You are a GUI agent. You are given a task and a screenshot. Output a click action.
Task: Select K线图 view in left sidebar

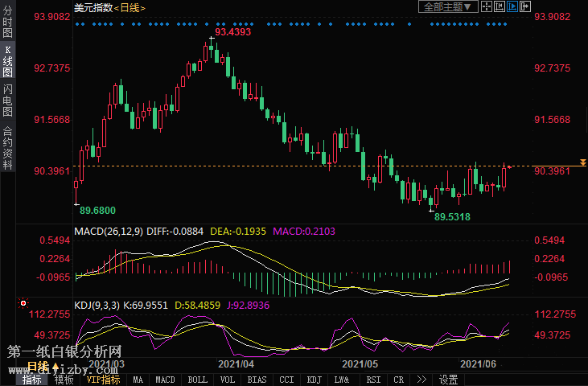click(7, 60)
